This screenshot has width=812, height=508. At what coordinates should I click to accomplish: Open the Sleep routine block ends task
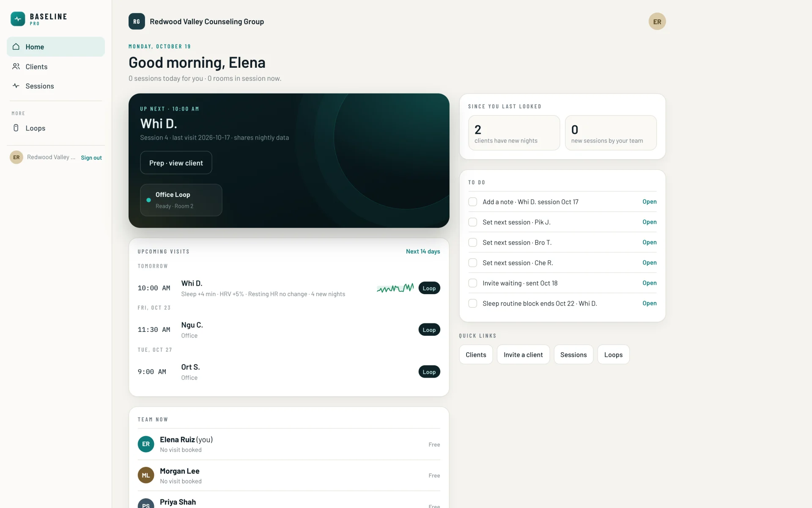tap(650, 304)
